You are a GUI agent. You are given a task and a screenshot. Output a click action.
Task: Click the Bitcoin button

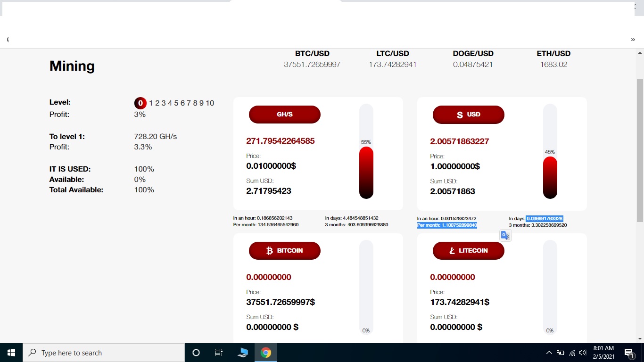point(285,251)
